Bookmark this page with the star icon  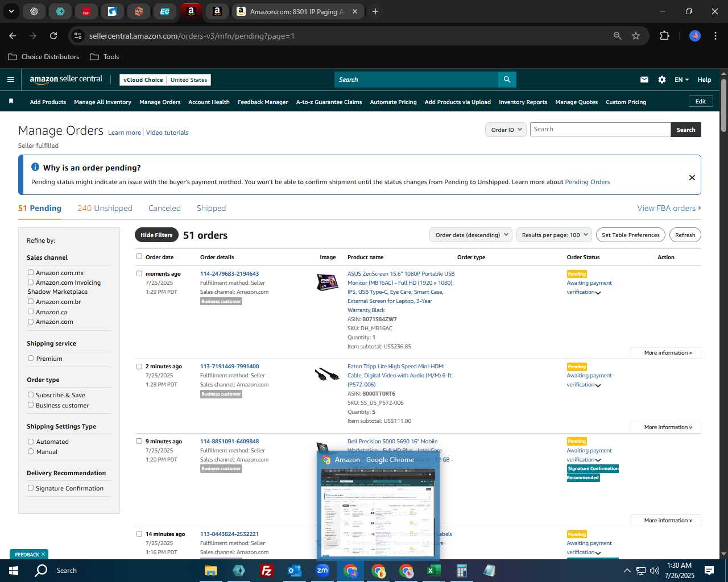pyautogui.click(x=636, y=36)
